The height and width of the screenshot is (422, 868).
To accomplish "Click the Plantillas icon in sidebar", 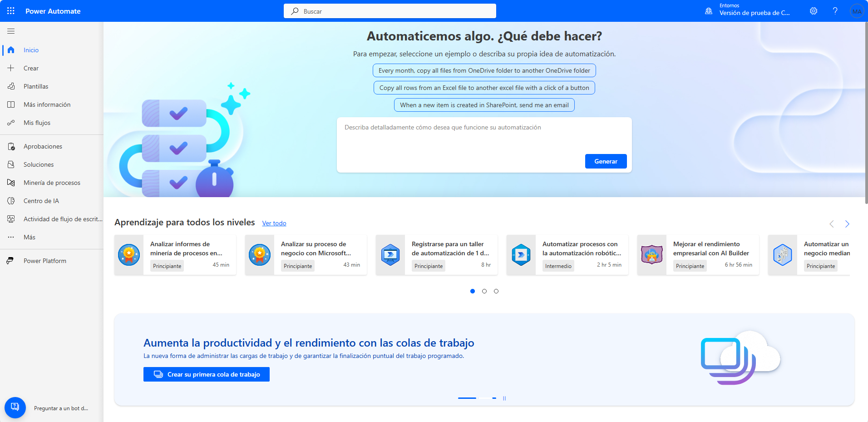I will click(11, 86).
